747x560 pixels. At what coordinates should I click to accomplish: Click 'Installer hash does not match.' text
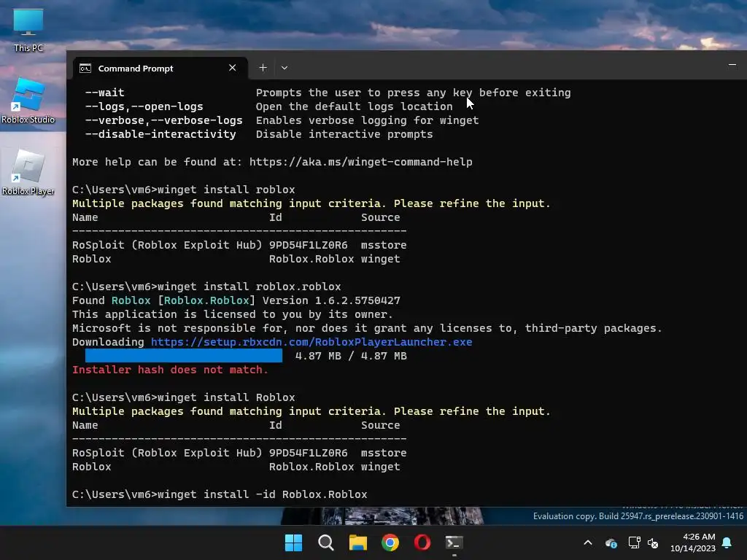click(x=170, y=370)
